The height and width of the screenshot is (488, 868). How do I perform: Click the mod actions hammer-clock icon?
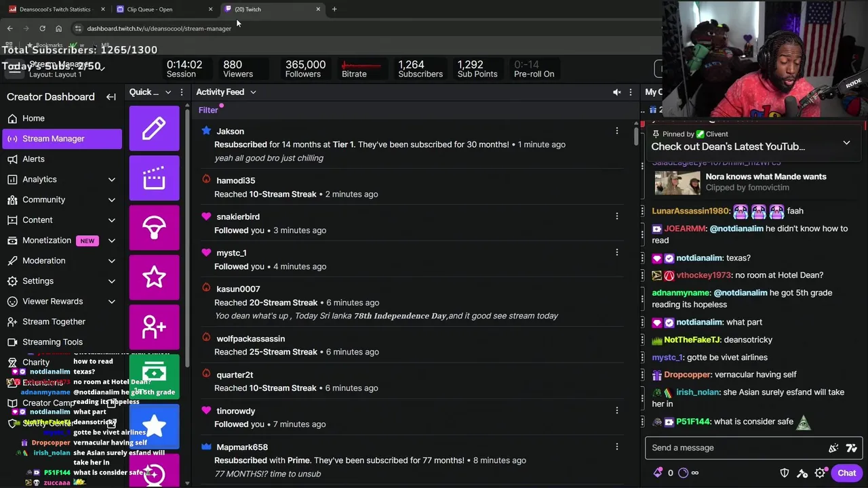[802, 473]
